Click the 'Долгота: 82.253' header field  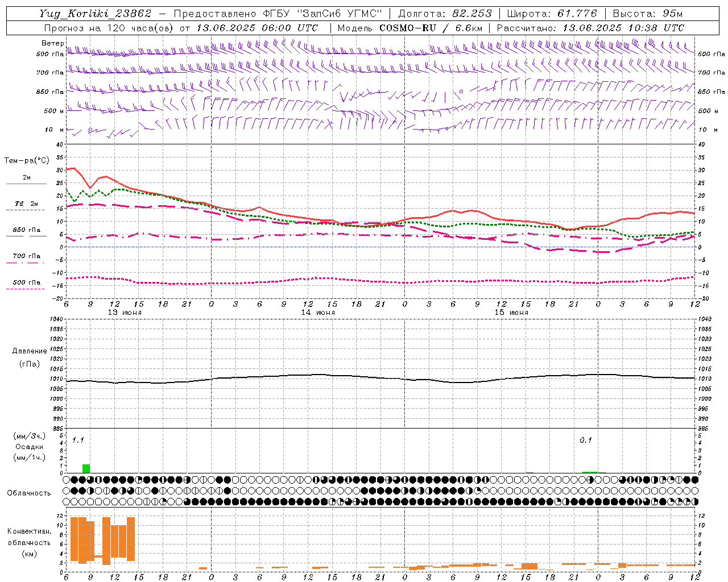(x=445, y=14)
